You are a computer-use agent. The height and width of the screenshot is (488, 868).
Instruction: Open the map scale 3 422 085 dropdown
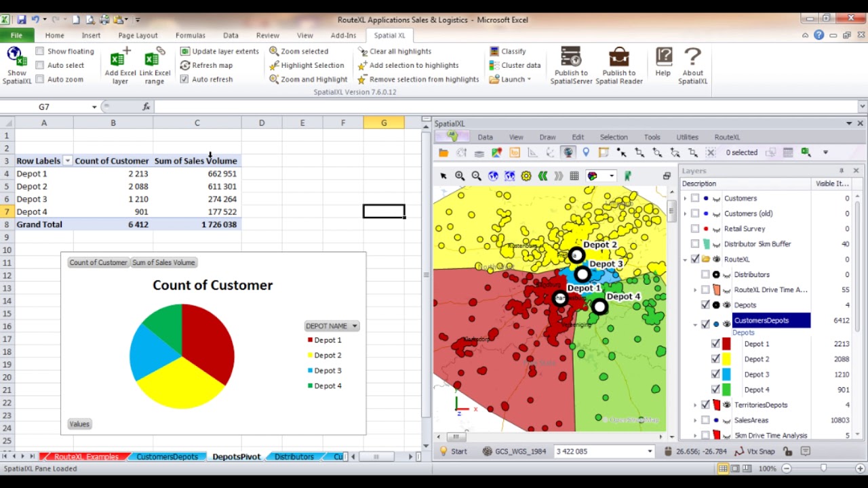tap(650, 451)
